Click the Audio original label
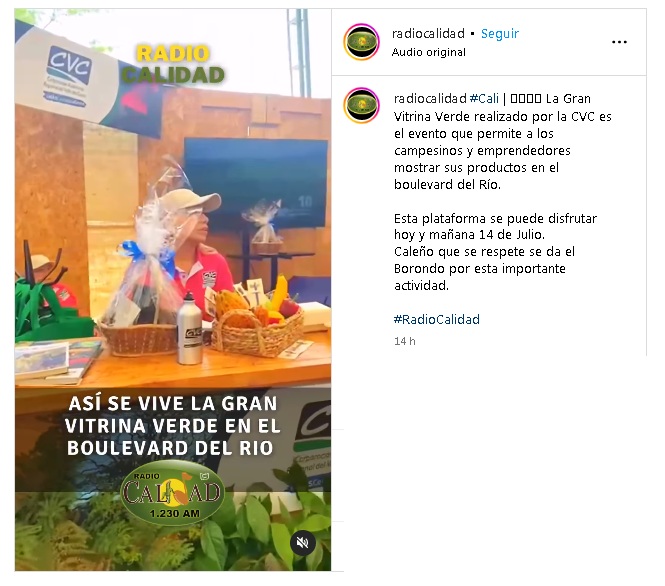665x586 pixels. click(x=428, y=52)
